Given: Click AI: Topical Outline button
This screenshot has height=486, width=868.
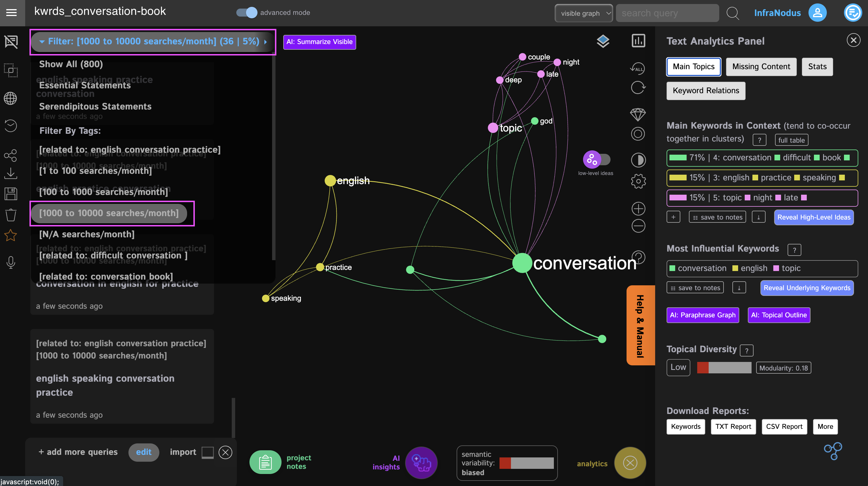Looking at the screenshot, I should [779, 315].
